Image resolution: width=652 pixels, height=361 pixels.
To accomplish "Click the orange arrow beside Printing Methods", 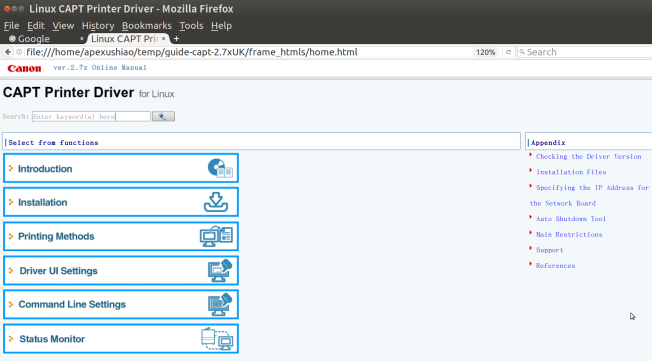I will (11, 236).
